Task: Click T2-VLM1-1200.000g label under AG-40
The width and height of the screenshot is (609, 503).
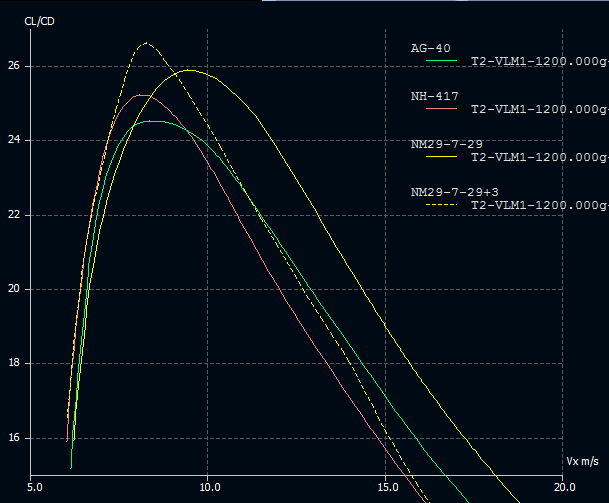Action: pyautogui.click(x=540, y=61)
